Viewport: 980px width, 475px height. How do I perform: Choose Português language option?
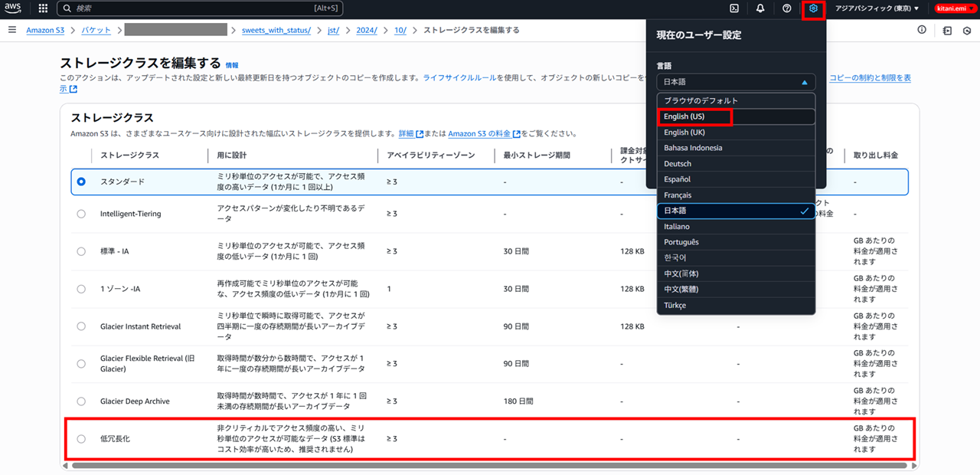[736, 242]
